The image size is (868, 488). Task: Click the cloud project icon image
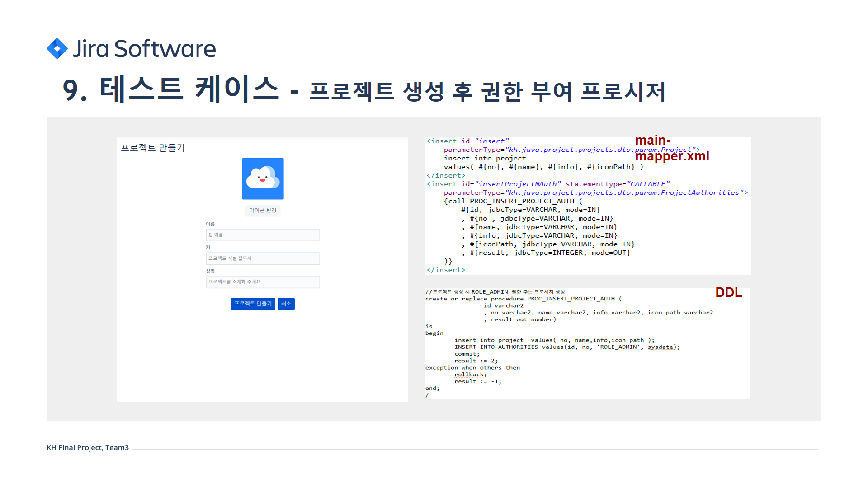pos(263,178)
